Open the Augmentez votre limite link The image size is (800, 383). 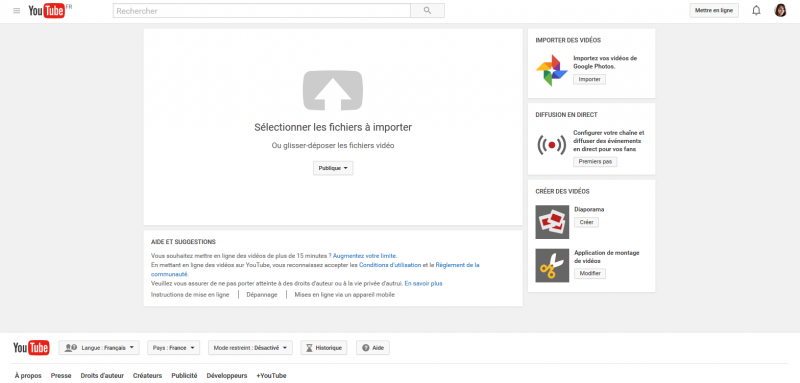click(x=365, y=256)
